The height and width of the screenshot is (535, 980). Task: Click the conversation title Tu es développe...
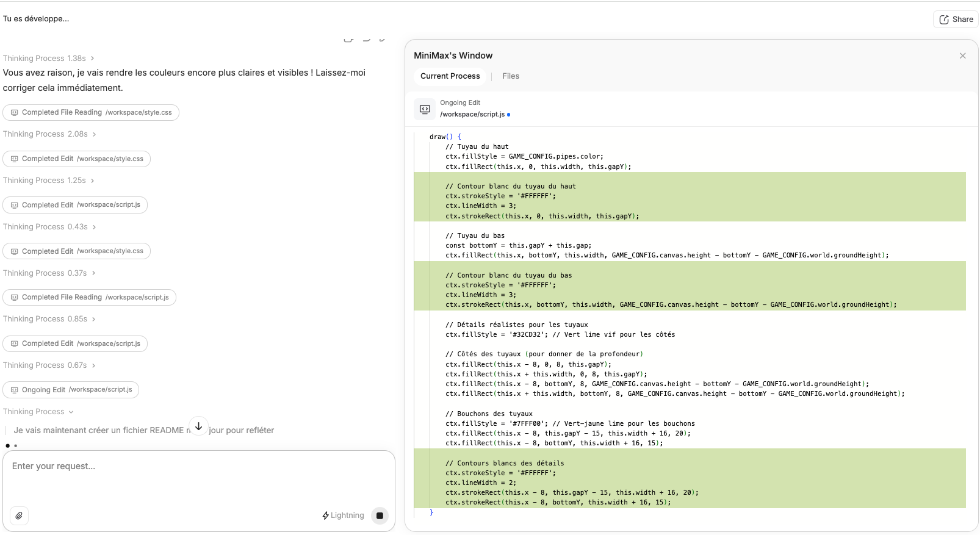click(x=36, y=19)
